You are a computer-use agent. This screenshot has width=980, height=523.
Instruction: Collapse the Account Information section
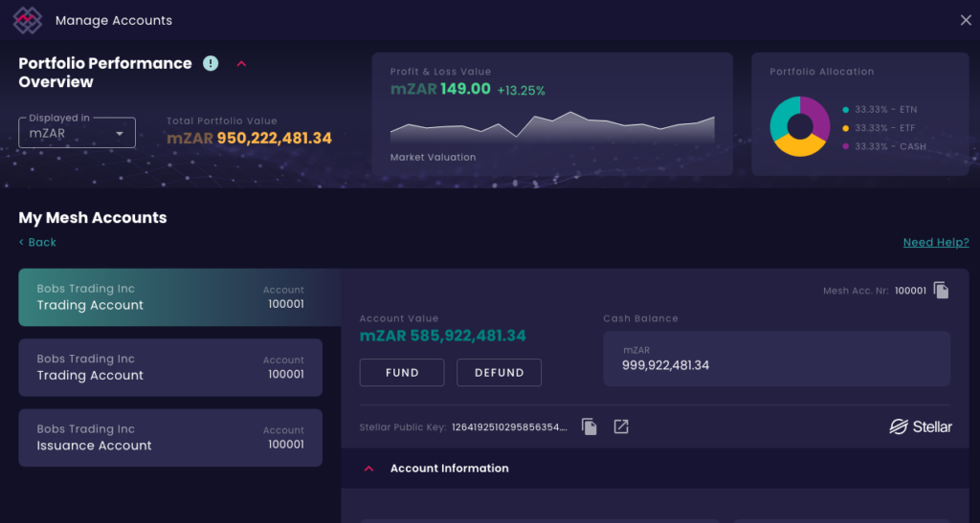(368, 469)
